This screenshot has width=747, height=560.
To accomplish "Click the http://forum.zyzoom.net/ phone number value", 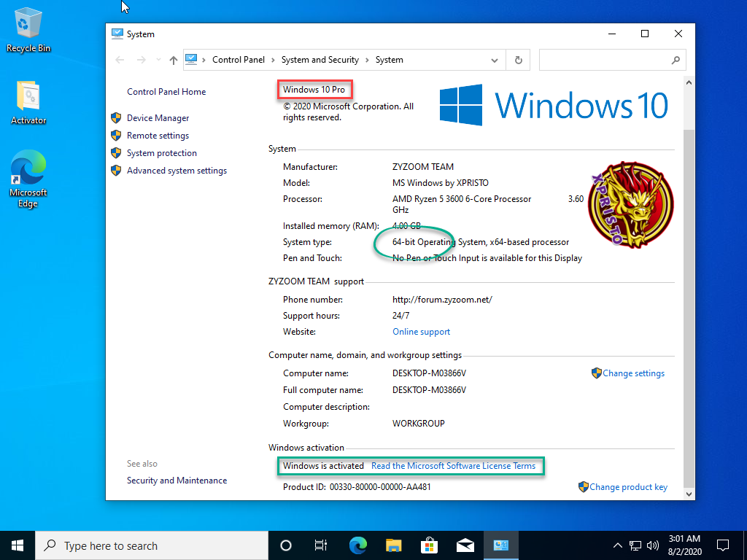I will click(x=442, y=300).
